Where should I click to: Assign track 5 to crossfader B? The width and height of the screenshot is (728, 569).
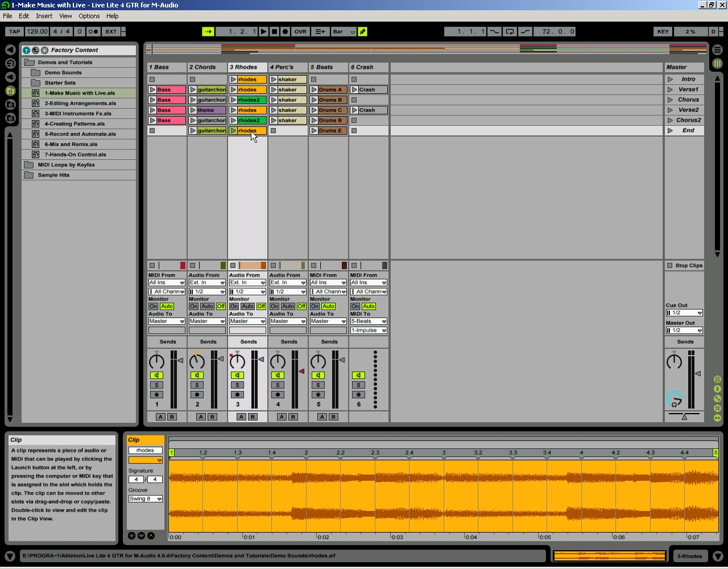coord(333,417)
